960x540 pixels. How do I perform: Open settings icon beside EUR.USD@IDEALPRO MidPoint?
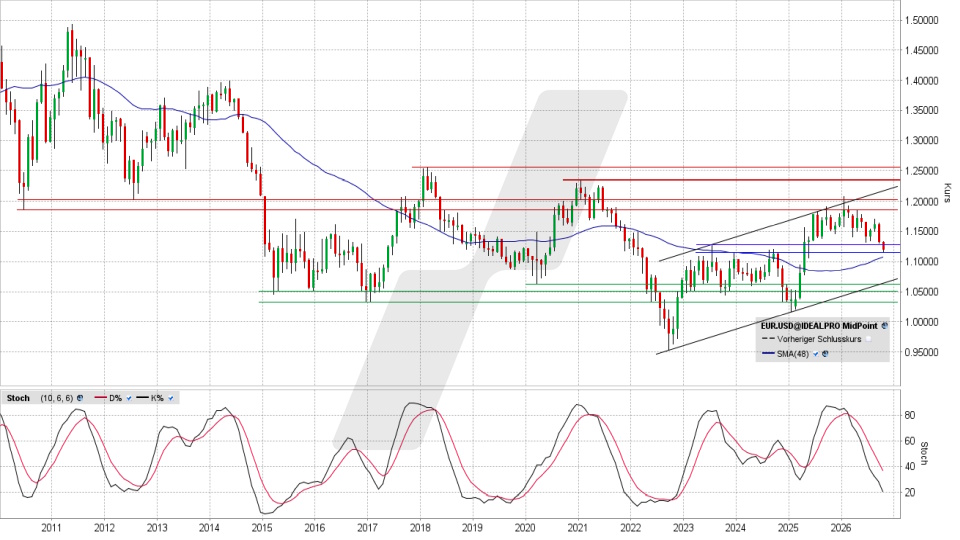(885, 326)
